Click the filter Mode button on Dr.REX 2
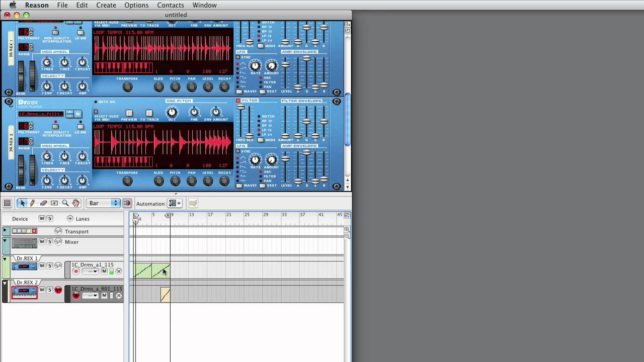Screen dimensions: 644x362 (261, 140)
